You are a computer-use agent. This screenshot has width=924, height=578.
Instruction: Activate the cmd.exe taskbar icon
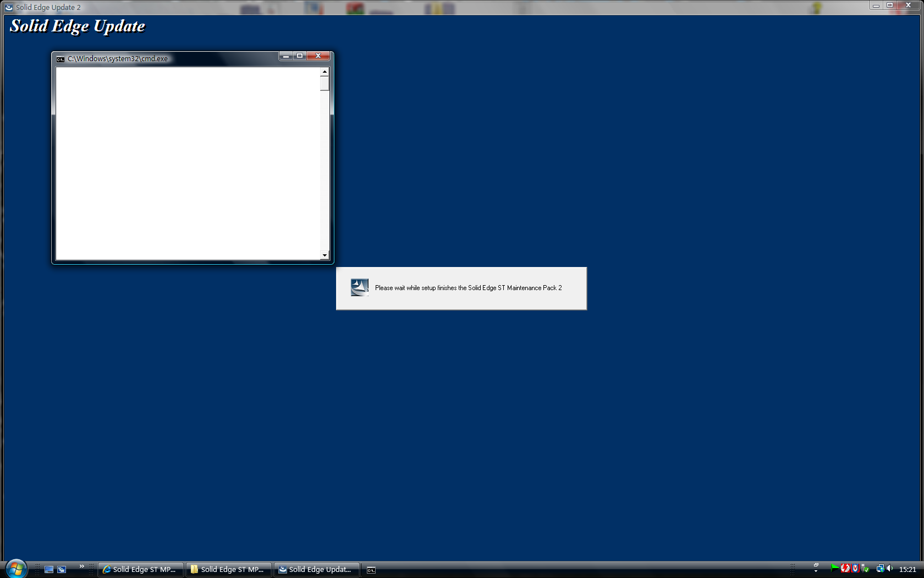(x=371, y=570)
